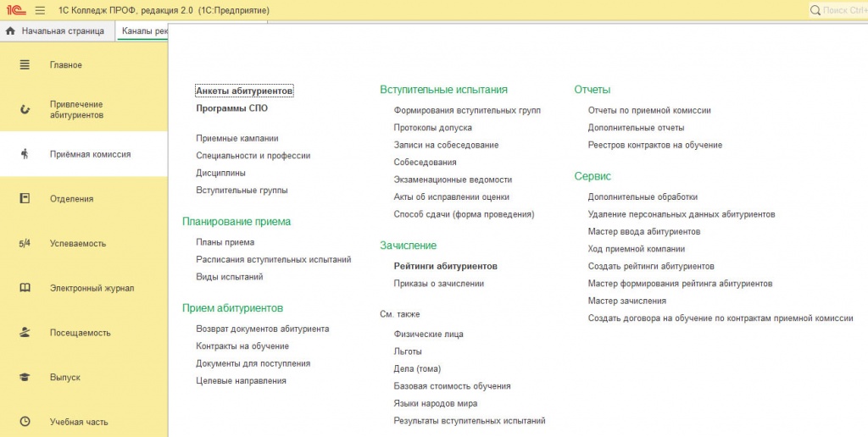Open Целевые направления
This screenshot has height=437, width=868.
pos(241,380)
